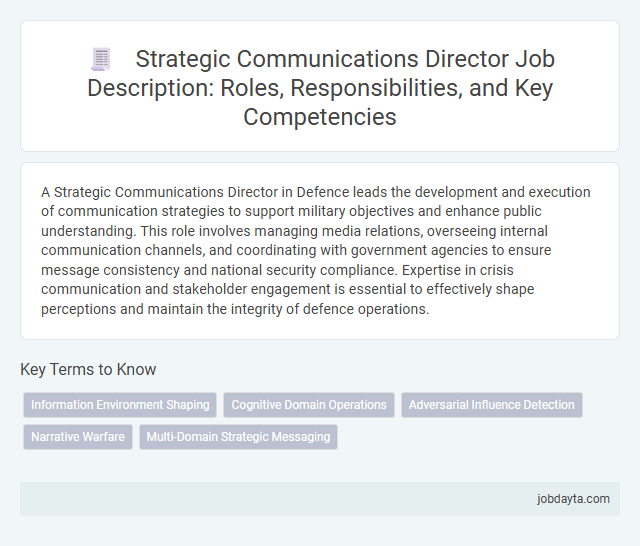Select the Key Terms to Know heading
Screen dimensions: 640x546
coord(88,369)
